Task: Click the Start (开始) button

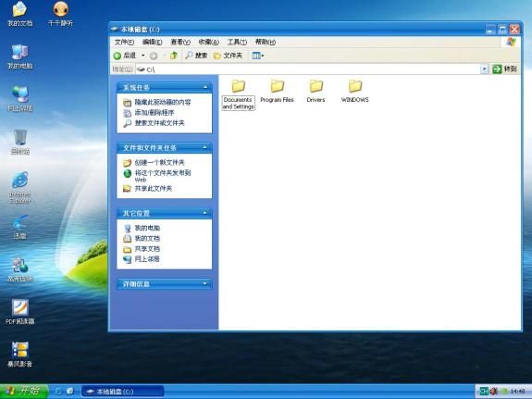Action: [x=24, y=392]
